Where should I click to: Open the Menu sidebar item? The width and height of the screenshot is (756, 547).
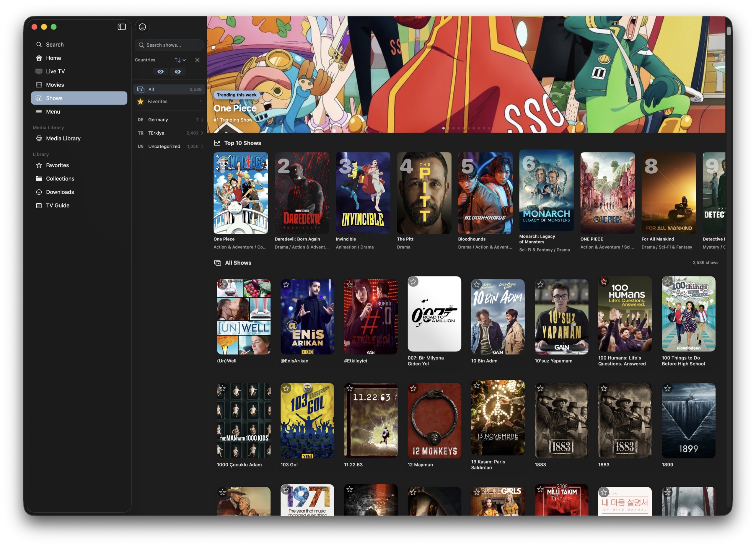pos(79,112)
